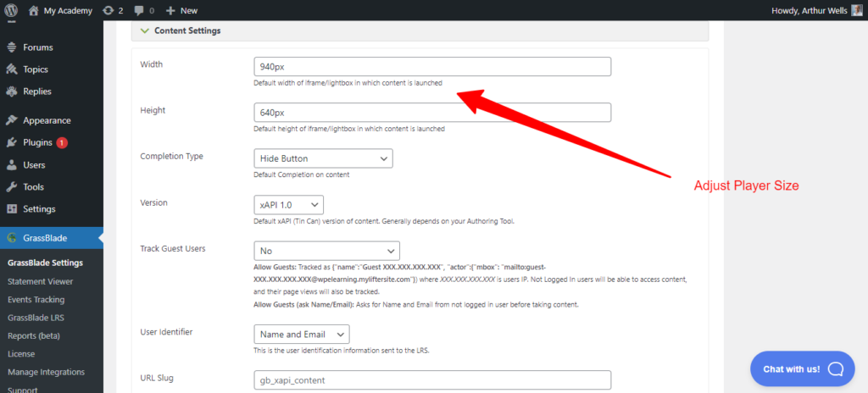This screenshot has width=868, height=393.
Task: Click Arthur Wells user avatar
Action: 857,10
